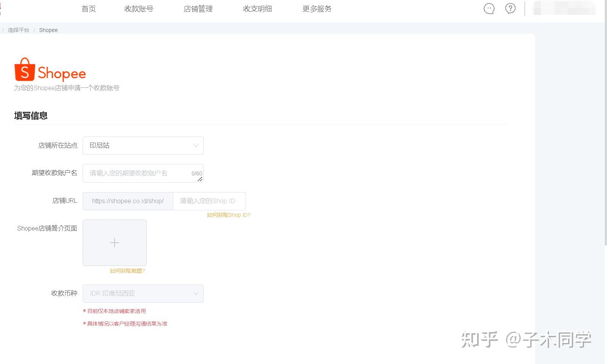Click the Shopee breadcrumb
Screen dimensions: 607x364
[48, 30]
